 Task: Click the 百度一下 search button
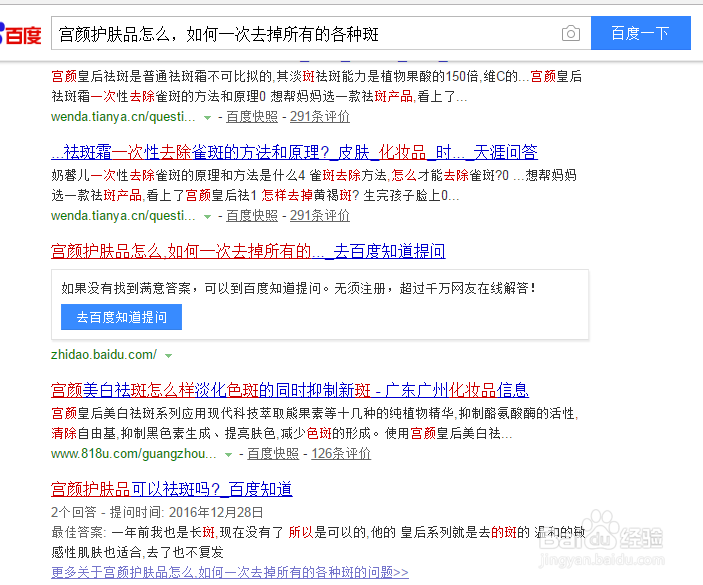point(640,33)
